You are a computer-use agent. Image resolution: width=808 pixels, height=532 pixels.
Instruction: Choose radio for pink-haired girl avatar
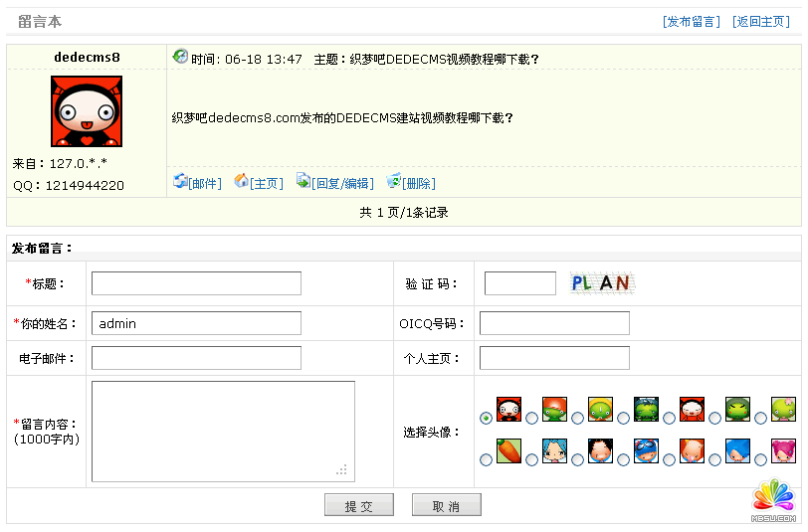tap(760, 459)
